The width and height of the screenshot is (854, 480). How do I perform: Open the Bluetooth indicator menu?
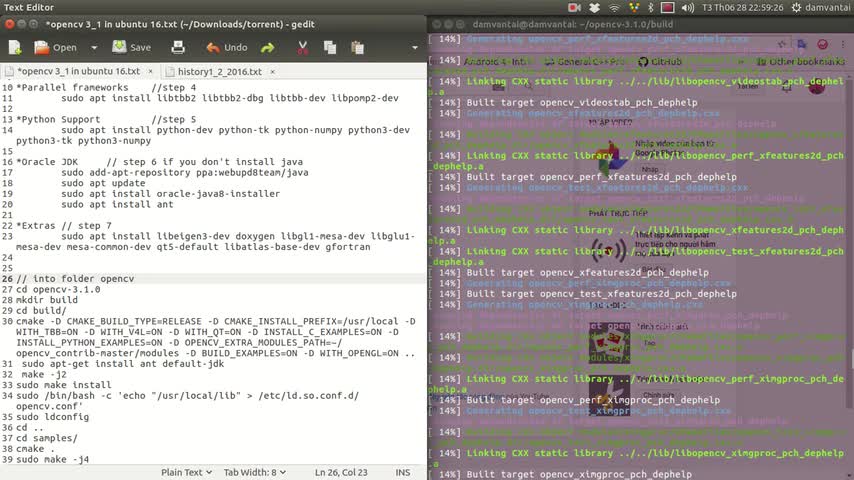tap(650, 8)
